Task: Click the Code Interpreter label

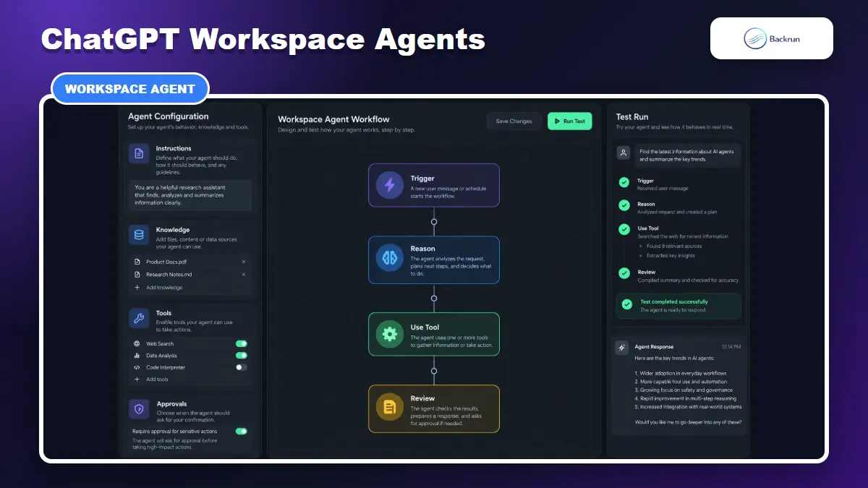Action: tap(166, 367)
